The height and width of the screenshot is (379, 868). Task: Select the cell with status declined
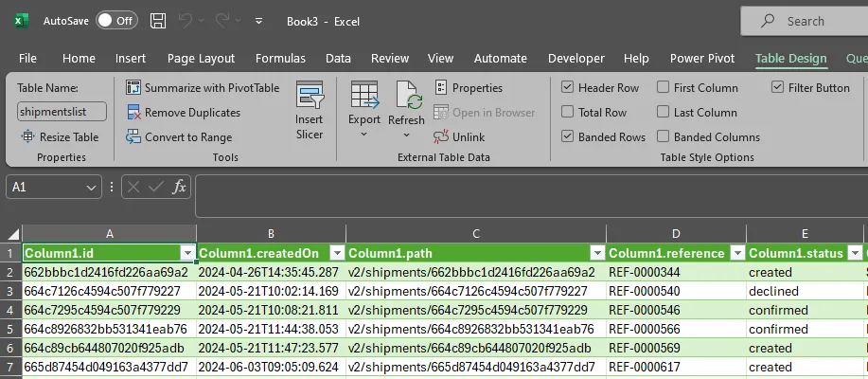(805, 291)
